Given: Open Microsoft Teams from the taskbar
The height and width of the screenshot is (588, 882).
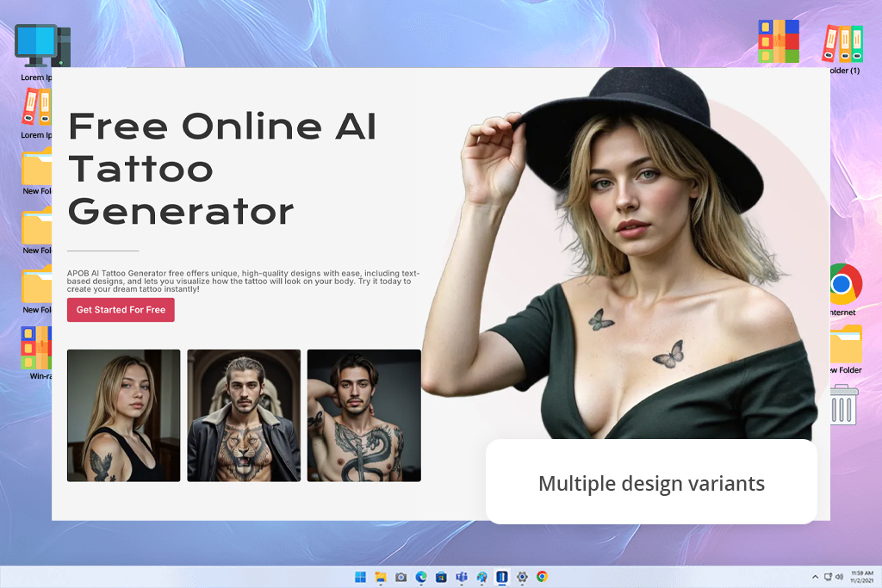Looking at the screenshot, I should click(x=462, y=577).
